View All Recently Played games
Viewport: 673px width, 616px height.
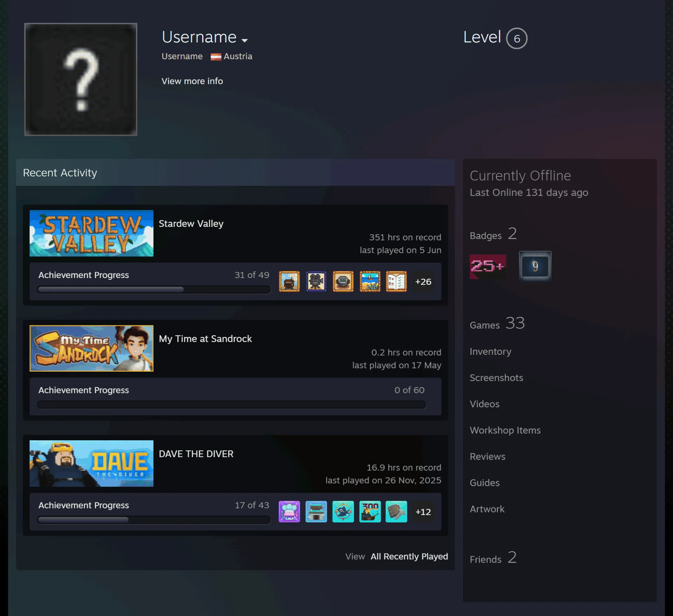click(409, 556)
